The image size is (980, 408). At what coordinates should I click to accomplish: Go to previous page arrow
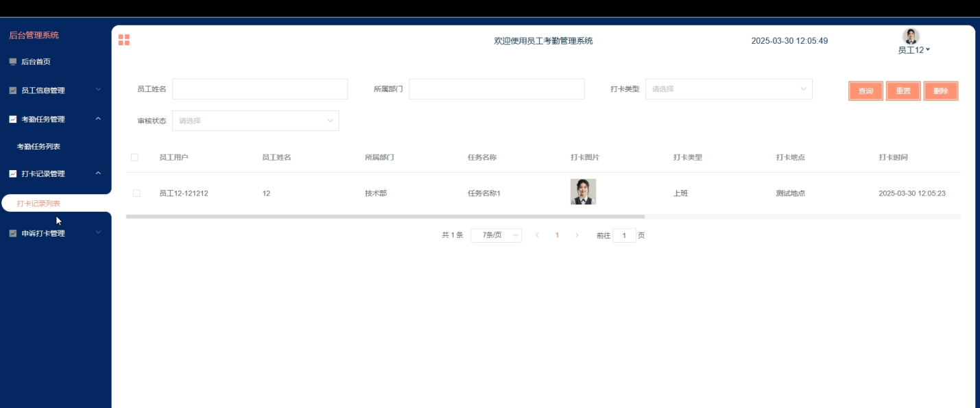537,235
